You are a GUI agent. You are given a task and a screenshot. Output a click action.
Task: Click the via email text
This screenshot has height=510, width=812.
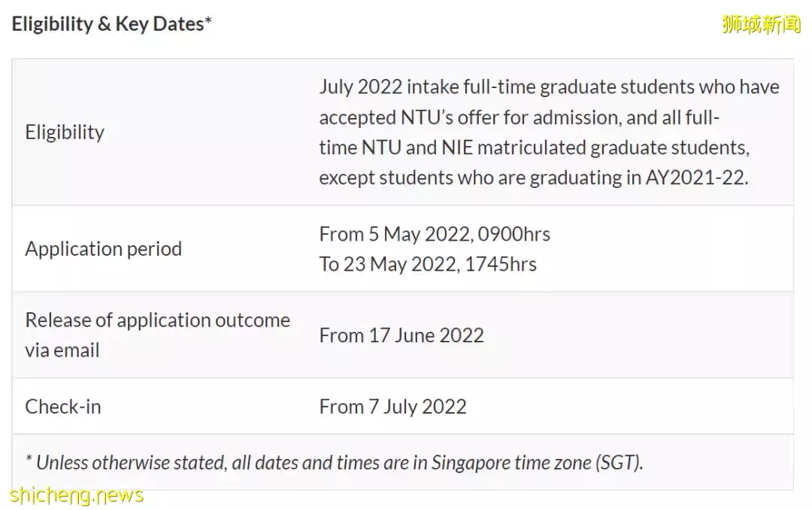[x=62, y=351]
